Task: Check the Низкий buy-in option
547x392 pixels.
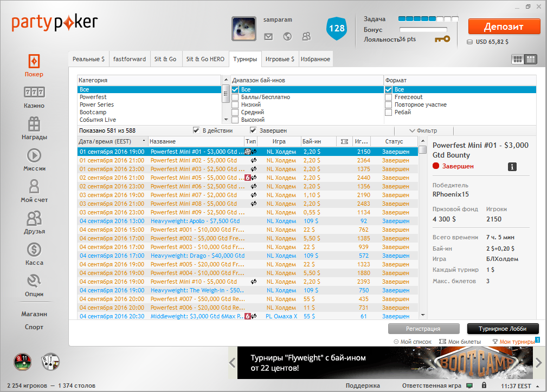Action: (235, 105)
